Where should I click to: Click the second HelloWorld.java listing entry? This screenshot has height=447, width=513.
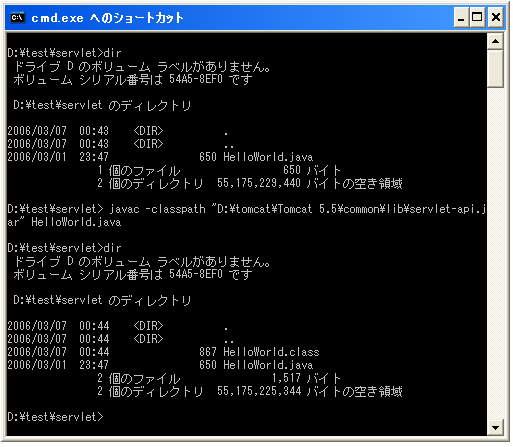click(268, 365)
